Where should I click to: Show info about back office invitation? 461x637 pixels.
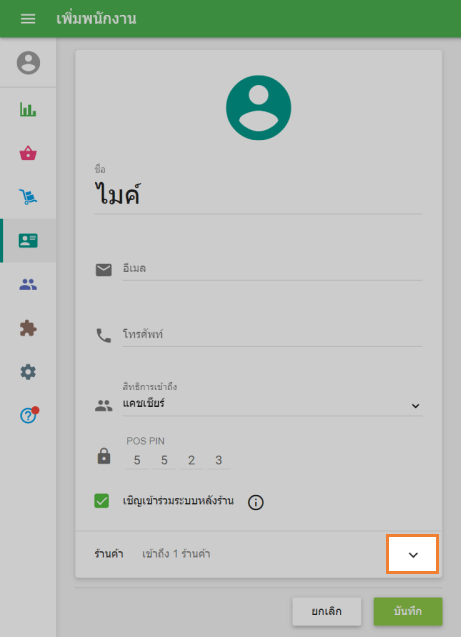255,502
